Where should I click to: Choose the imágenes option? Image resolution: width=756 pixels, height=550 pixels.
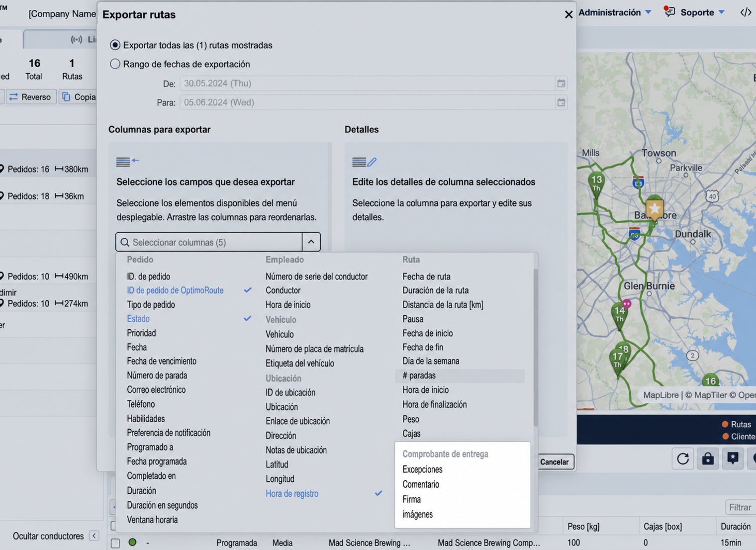418,515
